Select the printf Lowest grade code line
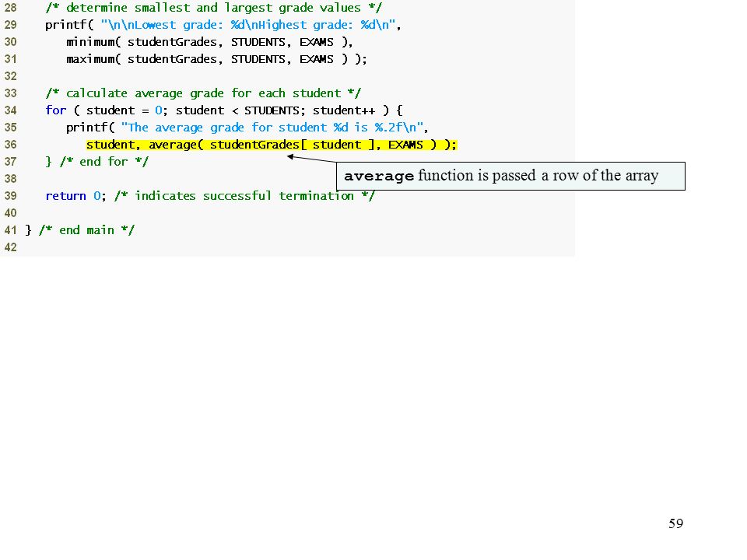The image size is (747, 560). point(223,25)
